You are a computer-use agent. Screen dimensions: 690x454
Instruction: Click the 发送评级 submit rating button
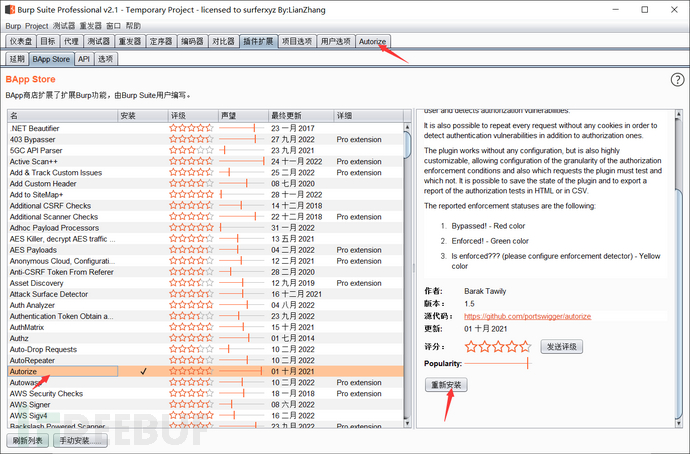point(562,347)
